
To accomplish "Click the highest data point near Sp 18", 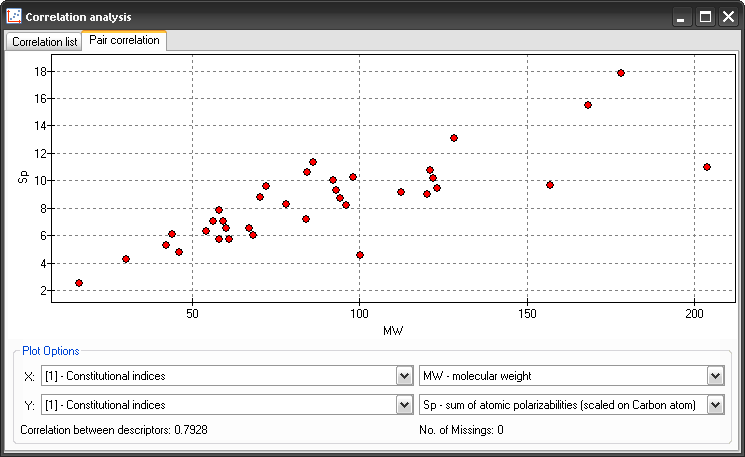I will (x=621, y=73).
